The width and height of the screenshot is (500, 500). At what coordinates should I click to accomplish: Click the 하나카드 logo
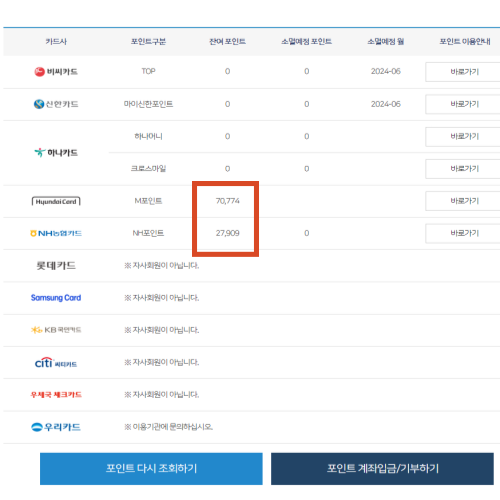(56, 153)
